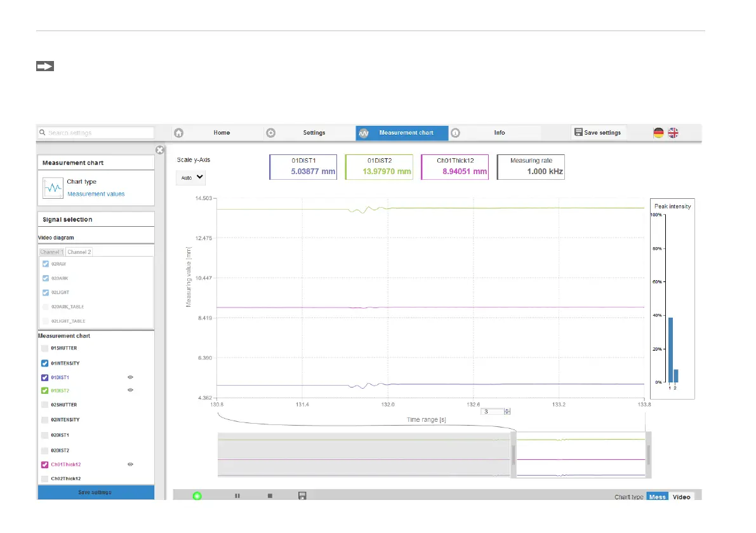Image resolution: width=756 pixels, height=533 pixels.
Task: Switch language to German flag
Action: 658,133
